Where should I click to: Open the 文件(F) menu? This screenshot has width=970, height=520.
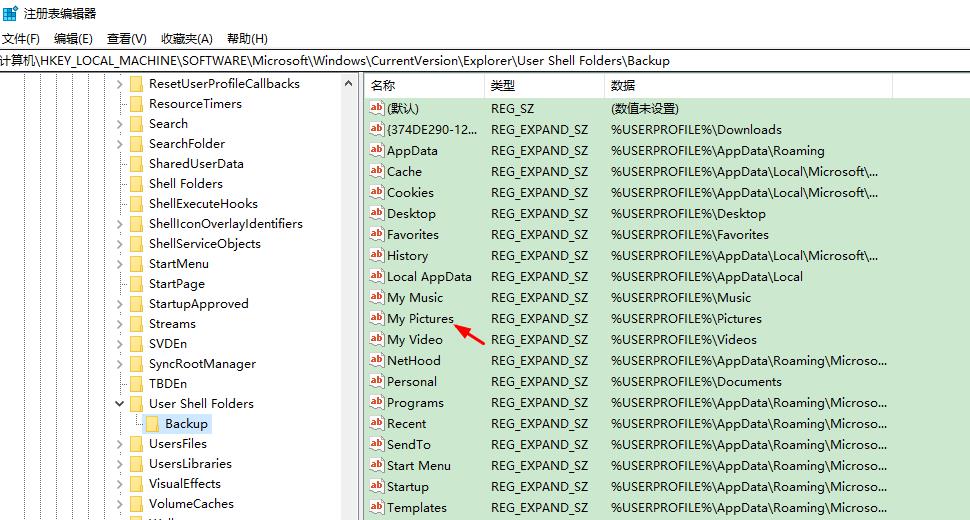coord(20,39)
